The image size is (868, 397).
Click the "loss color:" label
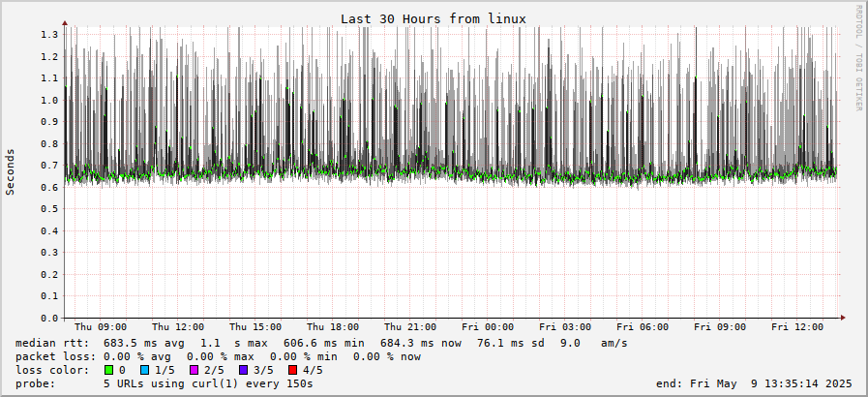coord(52,370)
